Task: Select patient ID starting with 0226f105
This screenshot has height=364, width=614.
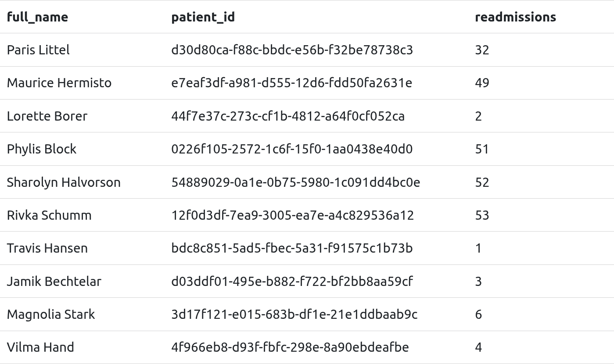Action: click(x=292, y=149)
